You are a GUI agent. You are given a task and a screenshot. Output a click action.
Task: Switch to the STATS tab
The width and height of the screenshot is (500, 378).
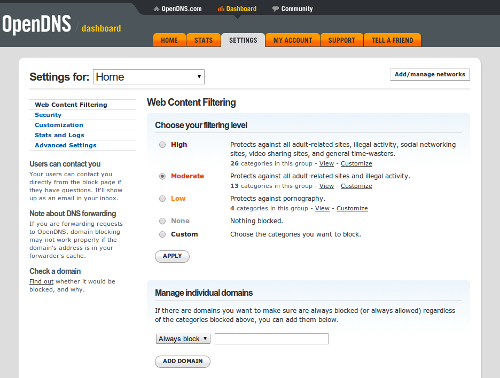(x=204, y=40)
